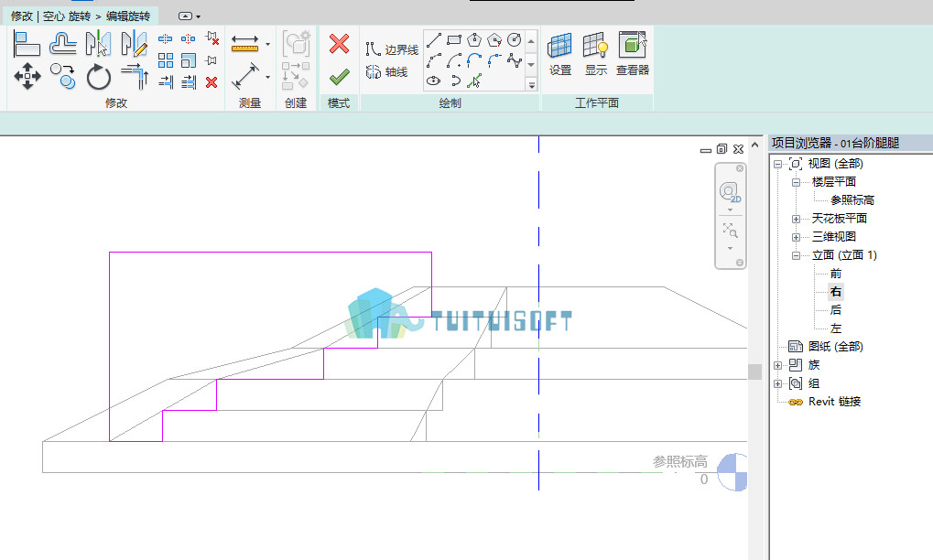The image size is (933, 560).
Task: Choose the Rectangle draw tool
Action: click(454, 40)
